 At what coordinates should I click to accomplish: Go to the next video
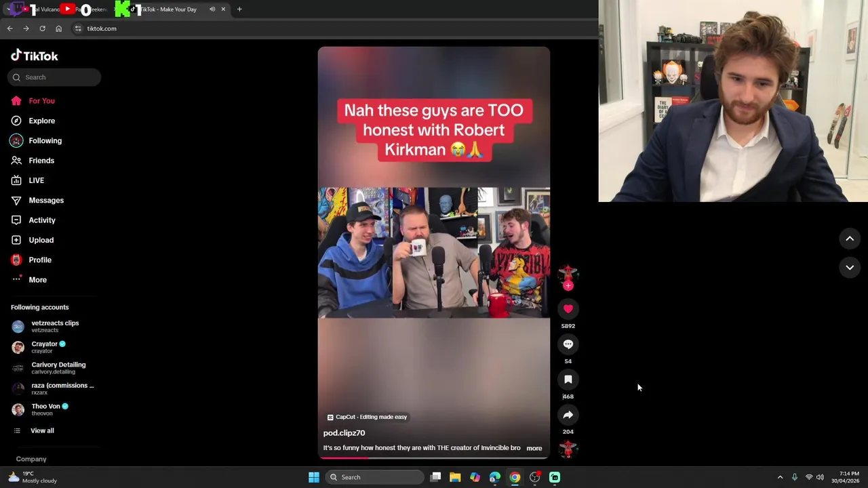[x=850, y=268]
